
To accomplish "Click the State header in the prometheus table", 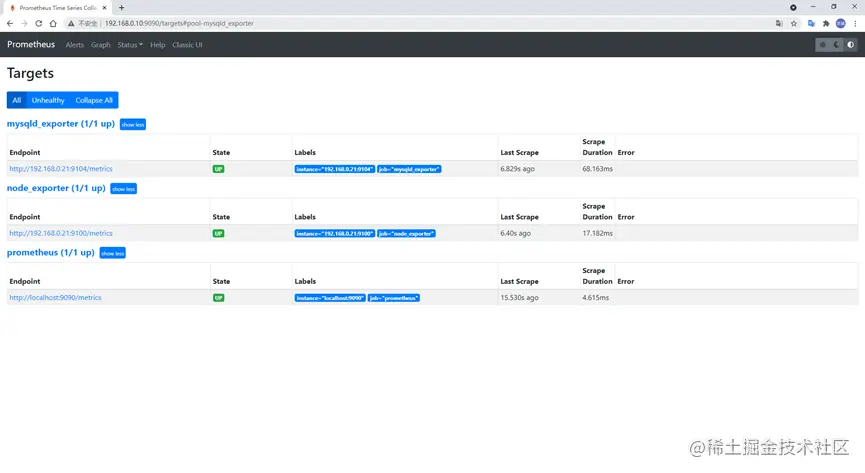I will click(221, 281).
